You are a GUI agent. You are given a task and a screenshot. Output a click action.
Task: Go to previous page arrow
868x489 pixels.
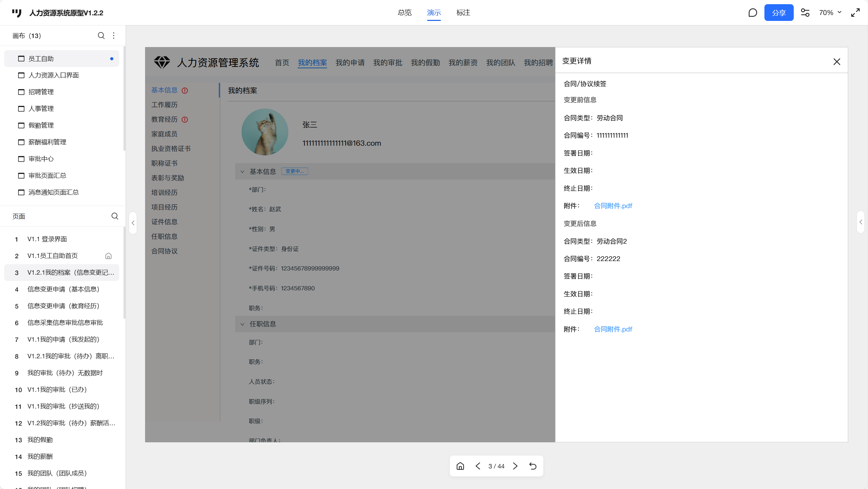pyautogui.click(x=478, y=466)
